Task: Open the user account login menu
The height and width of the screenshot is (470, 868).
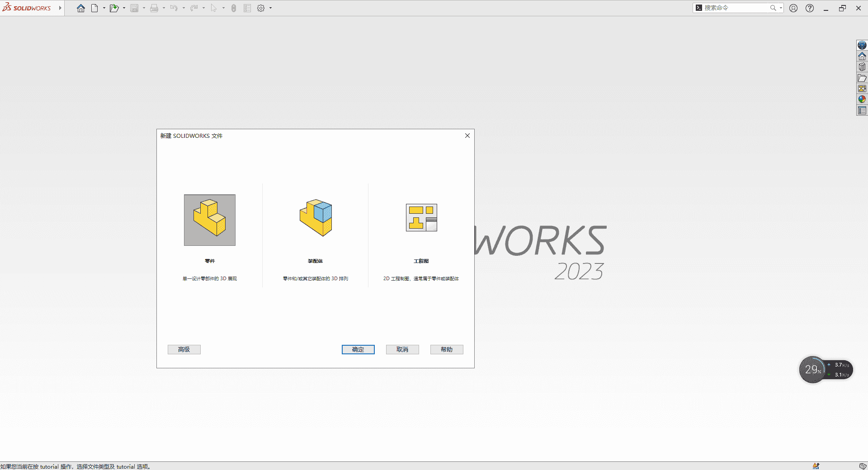Action: (793, 8)
